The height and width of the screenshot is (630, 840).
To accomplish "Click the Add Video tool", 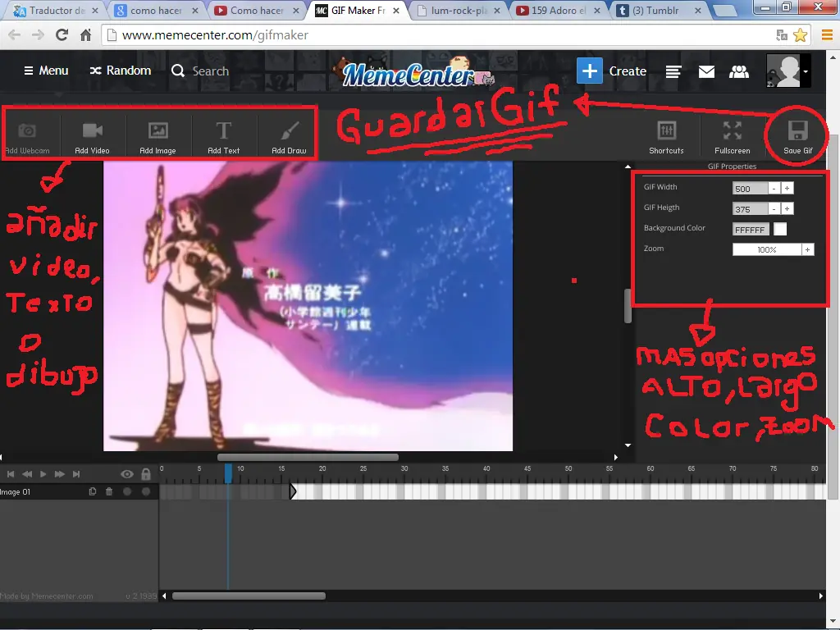I will 92,138.
